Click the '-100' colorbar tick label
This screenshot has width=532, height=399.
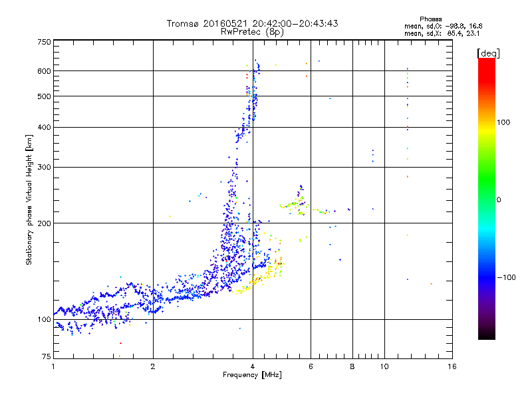click(506, 277)
